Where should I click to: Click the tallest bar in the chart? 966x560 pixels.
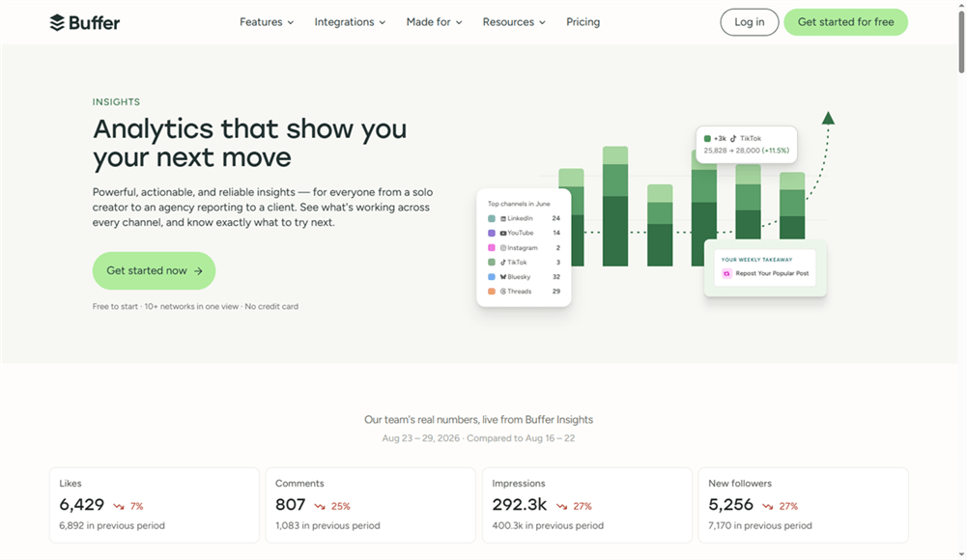pyautogui.click(x=614, y=207)
